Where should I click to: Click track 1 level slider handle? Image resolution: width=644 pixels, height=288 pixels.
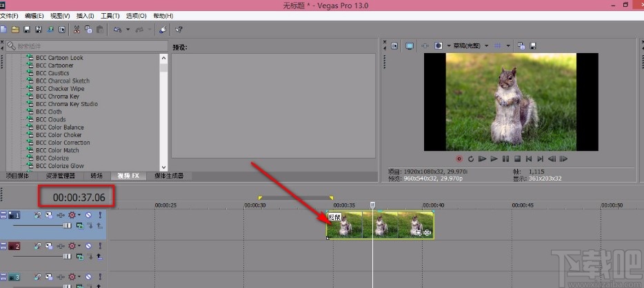67,225
